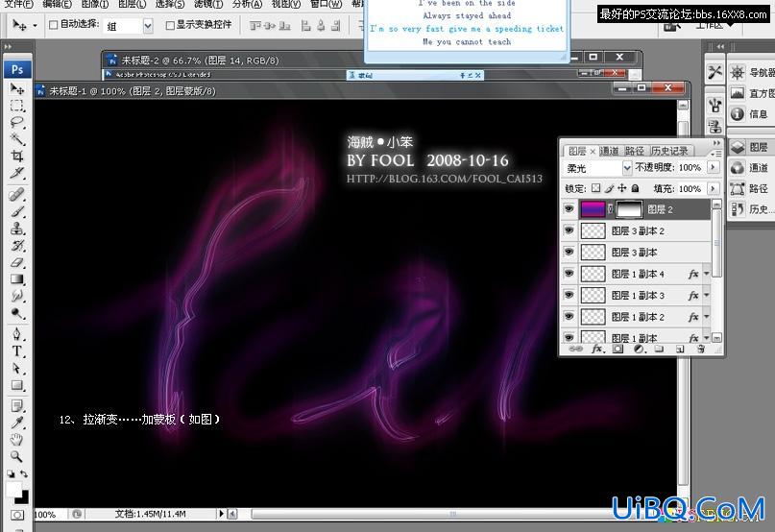Select the Lasso tool

17,123
